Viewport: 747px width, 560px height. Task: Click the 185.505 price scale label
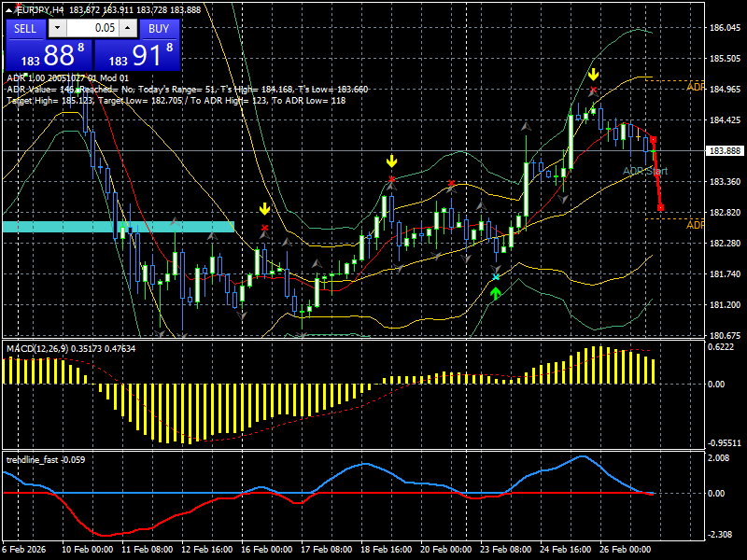pos(726,59)
